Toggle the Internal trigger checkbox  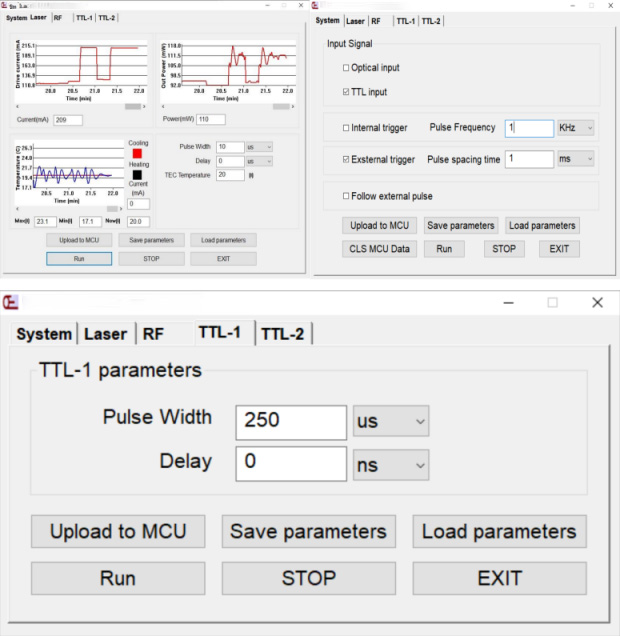(x=347, y=128)
